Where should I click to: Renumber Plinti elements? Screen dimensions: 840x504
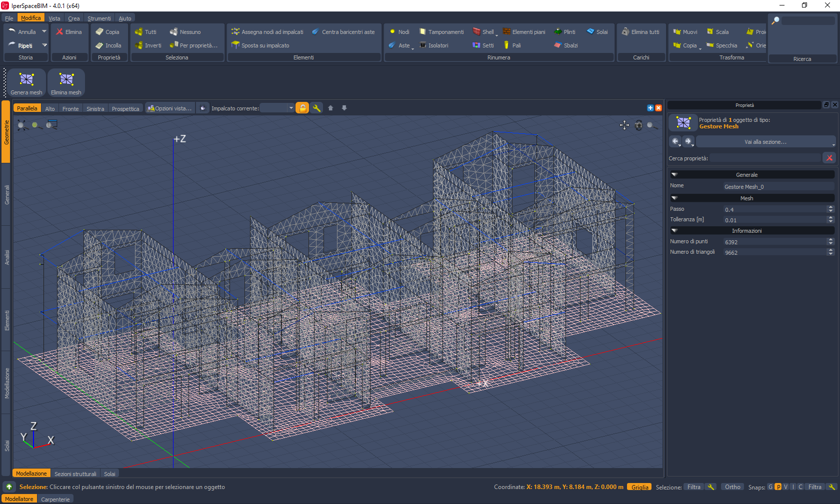click(564, 32)
